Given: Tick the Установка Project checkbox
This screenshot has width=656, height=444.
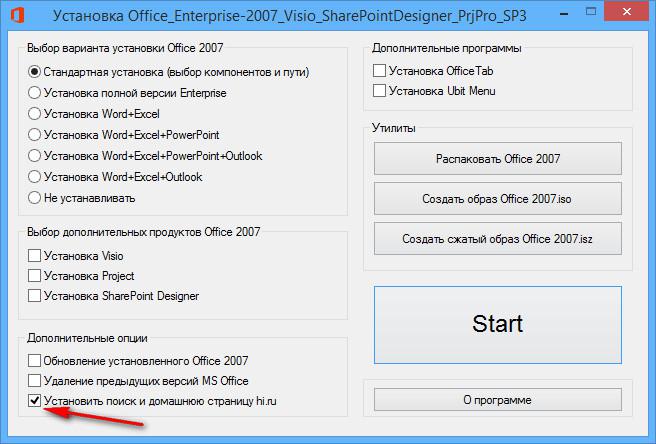Looking at the screenshot, I should click(36, 276).
